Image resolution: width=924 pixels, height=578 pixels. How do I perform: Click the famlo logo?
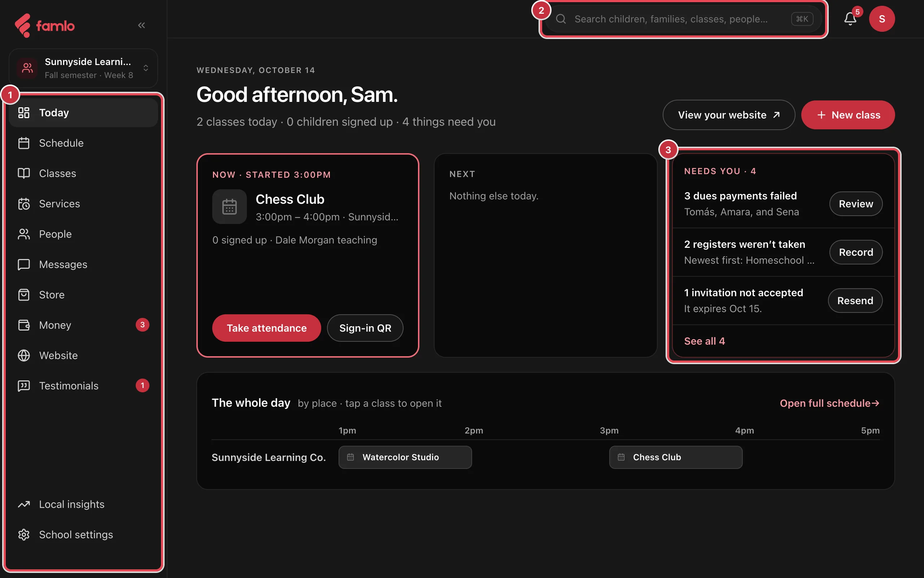click(45, 26)
